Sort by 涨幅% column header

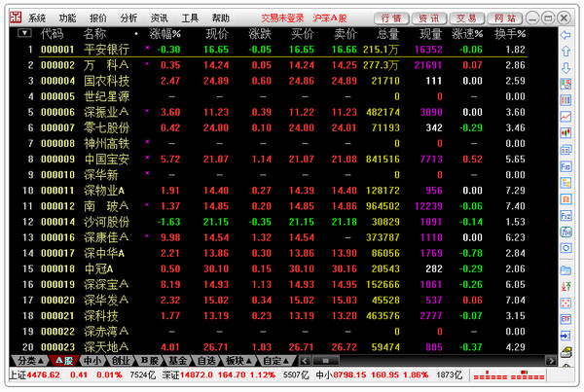pyautogui.click(x=165, y=34)
